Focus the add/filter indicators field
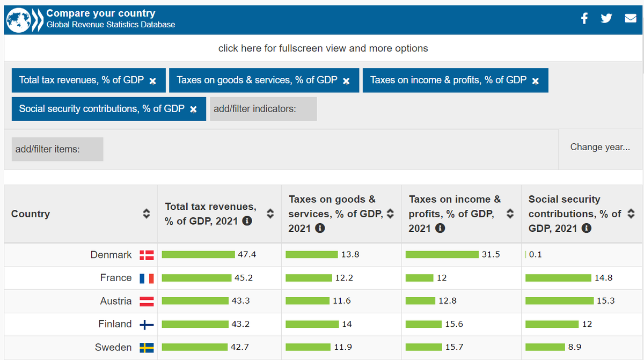The height and width of the screenshot is (360, 644). click(x=264, y=109)
